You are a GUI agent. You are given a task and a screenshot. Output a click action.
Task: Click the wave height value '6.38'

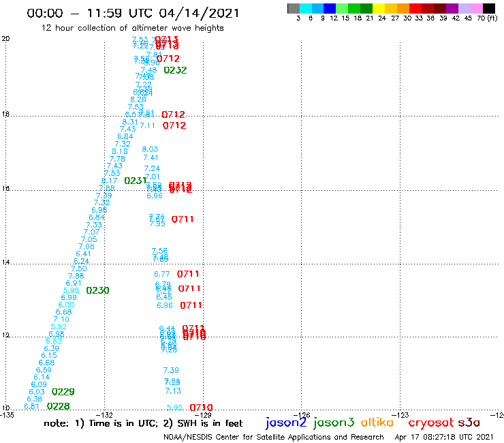pos(34,399)
